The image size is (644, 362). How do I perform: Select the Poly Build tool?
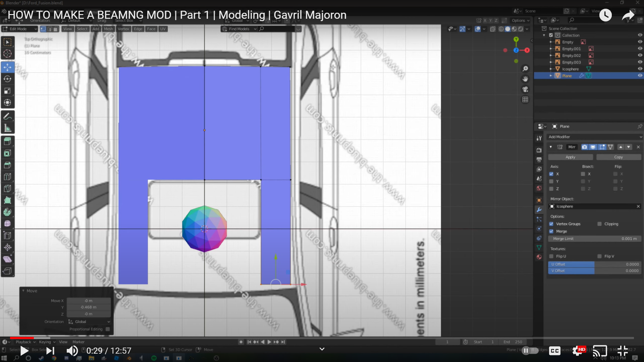coord(7,200)
